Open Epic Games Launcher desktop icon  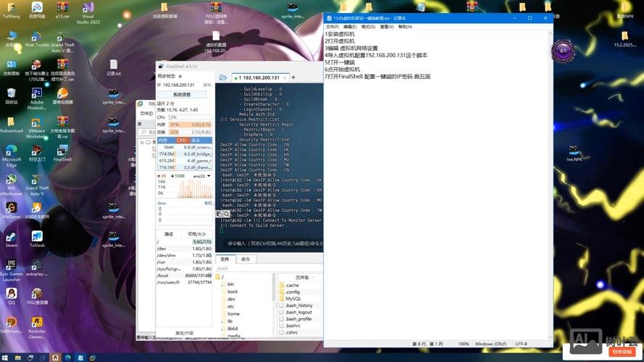12,268
